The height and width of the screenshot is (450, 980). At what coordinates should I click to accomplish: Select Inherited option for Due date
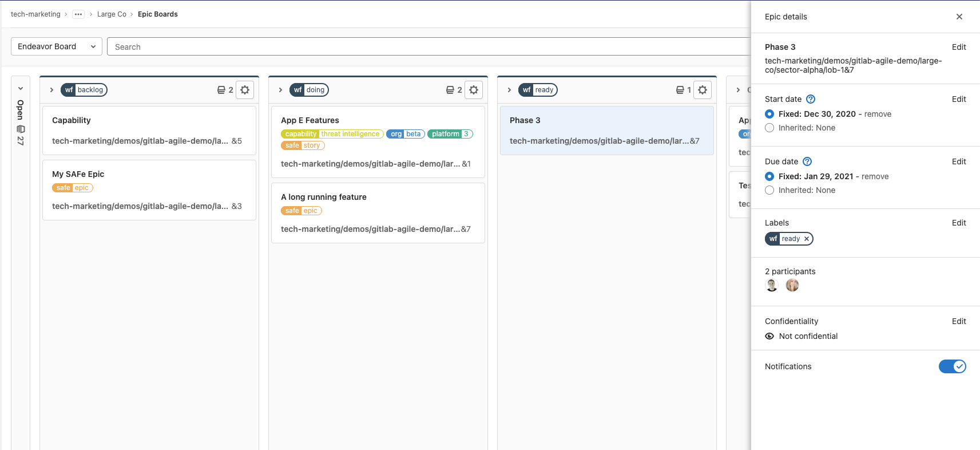pyautogui.click(x=769, y=190)
